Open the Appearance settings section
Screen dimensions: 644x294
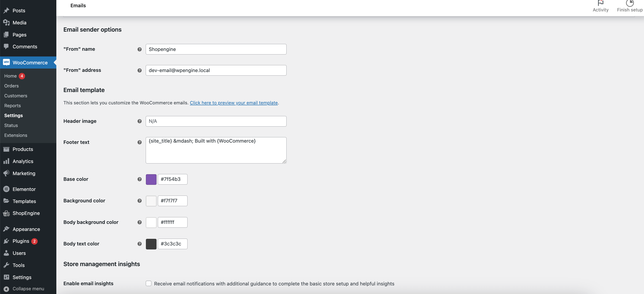tap(26, 229)
